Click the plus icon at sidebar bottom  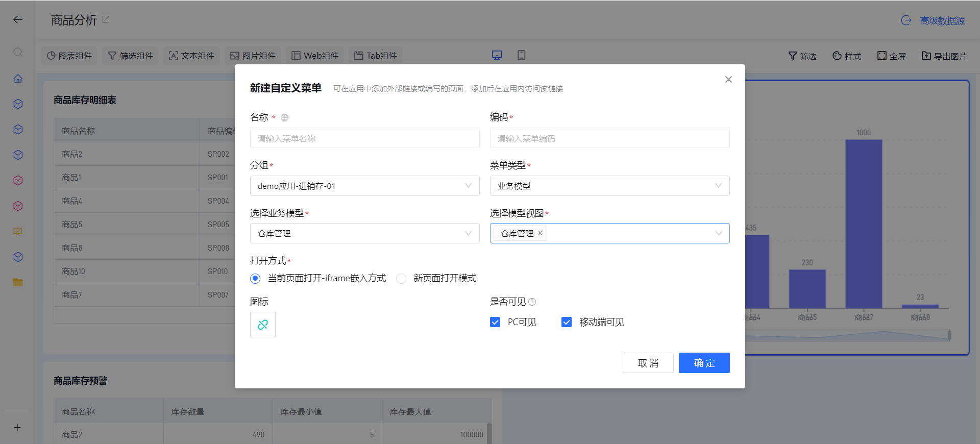click(x=17, y=428)
